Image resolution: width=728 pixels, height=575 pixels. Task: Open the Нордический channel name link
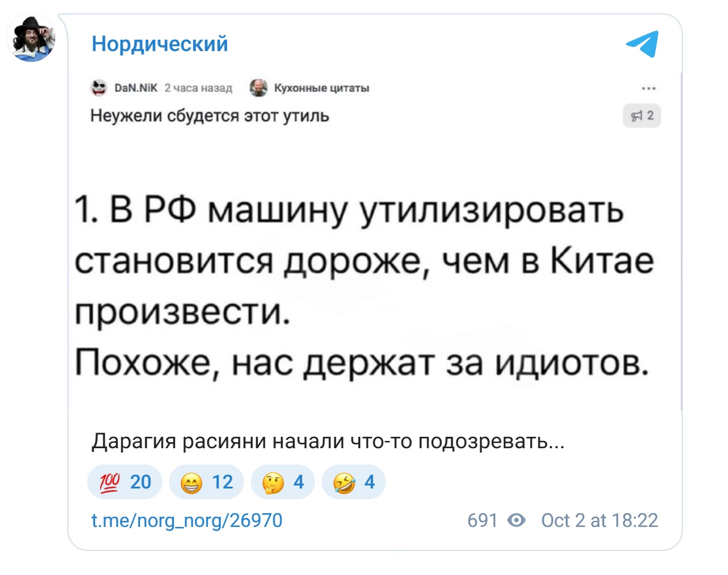coord(160,44)
